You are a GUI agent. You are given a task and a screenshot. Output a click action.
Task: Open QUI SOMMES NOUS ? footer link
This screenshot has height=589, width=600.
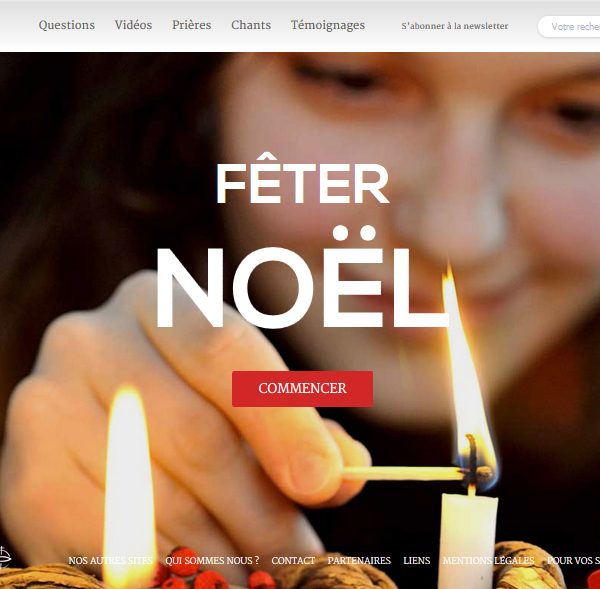coord(212,560)
